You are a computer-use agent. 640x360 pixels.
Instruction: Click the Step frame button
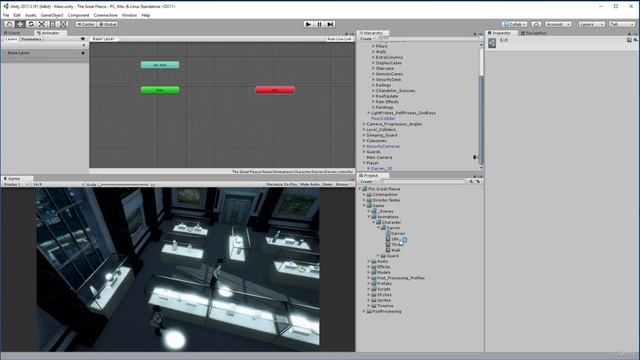coord(331,24)
